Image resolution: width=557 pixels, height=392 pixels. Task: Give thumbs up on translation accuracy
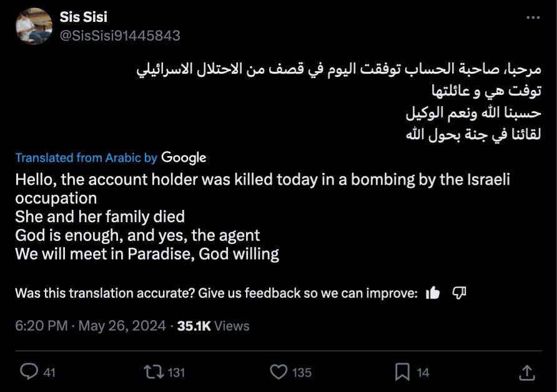tap(433, 293)
